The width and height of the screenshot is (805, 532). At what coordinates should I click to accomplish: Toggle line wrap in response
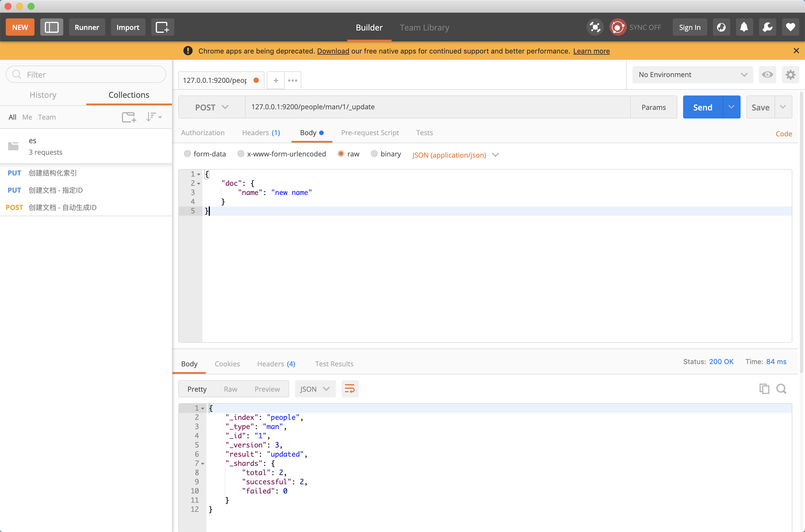pos(349,389)
